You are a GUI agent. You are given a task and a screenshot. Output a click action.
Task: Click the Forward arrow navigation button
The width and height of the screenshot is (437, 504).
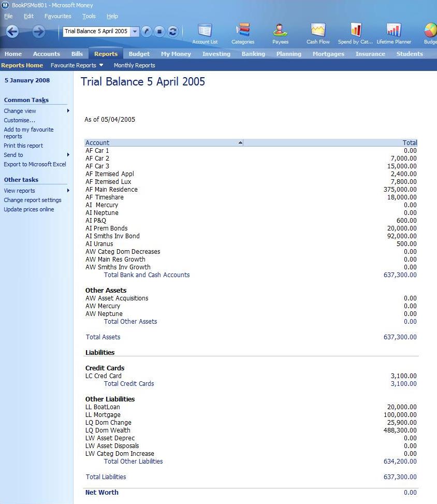38,32
